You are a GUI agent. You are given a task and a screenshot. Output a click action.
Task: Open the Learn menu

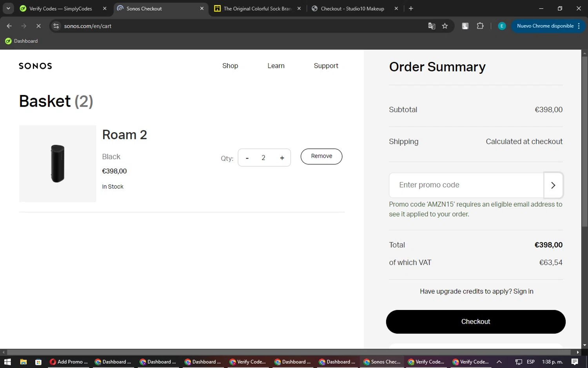[276, 66]
